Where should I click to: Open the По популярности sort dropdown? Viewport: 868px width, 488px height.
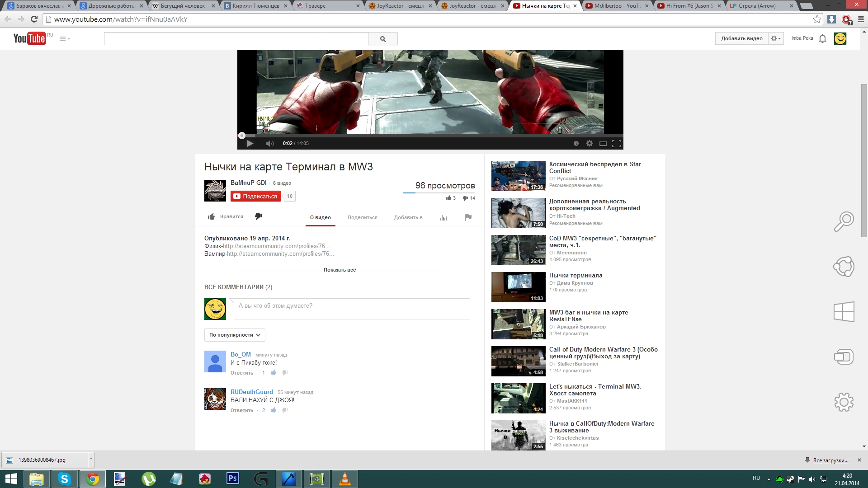click(235, 335)
